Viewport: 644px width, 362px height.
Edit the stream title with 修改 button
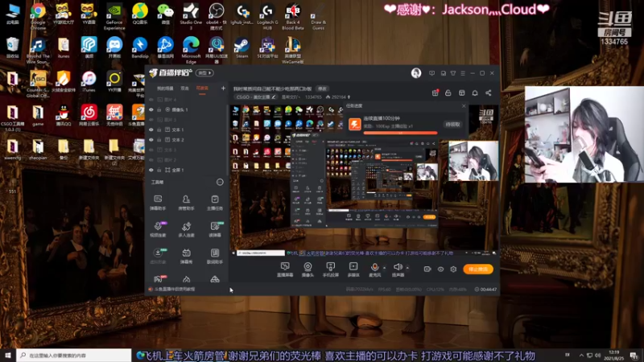pos(322,88)
